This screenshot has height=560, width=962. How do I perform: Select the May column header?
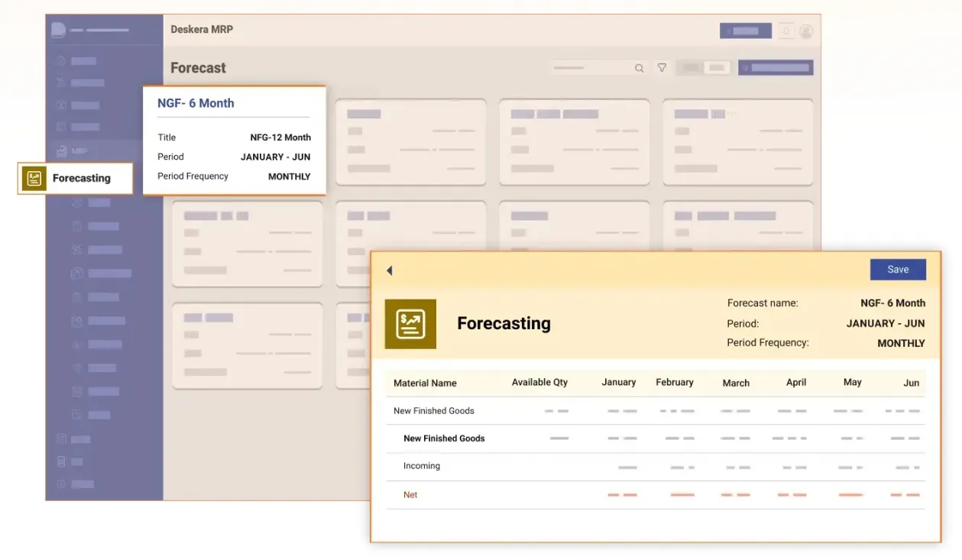click(x=852, y=382)
